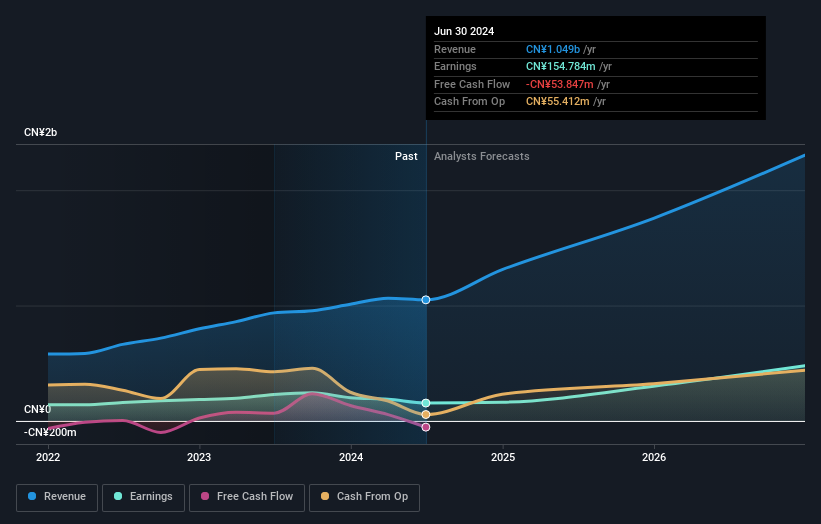Click the CN¥55.412m cash from op value
821x524 pixels.
click(x=558, y=102)
